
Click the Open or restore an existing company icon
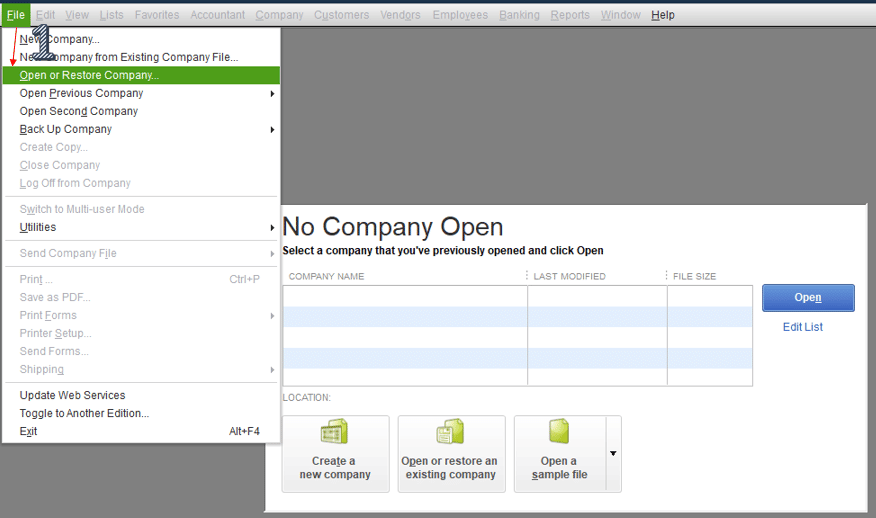tap(450, 431)
